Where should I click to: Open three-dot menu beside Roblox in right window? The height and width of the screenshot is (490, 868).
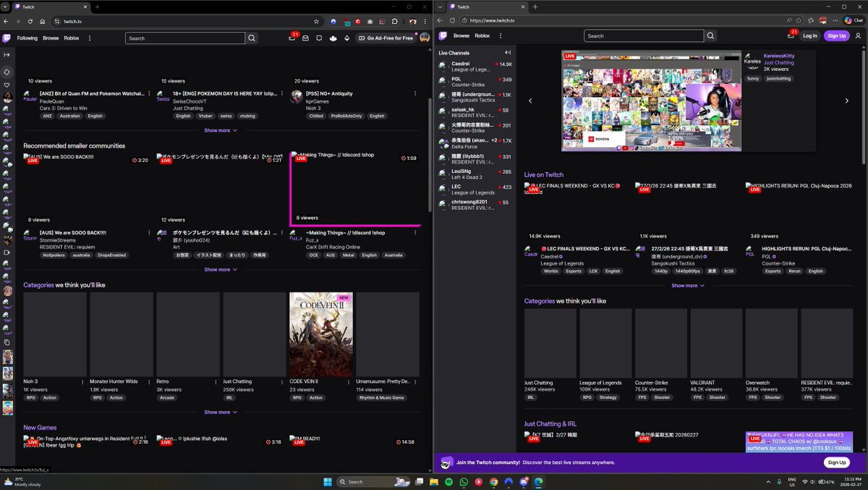tap(501, 35)
